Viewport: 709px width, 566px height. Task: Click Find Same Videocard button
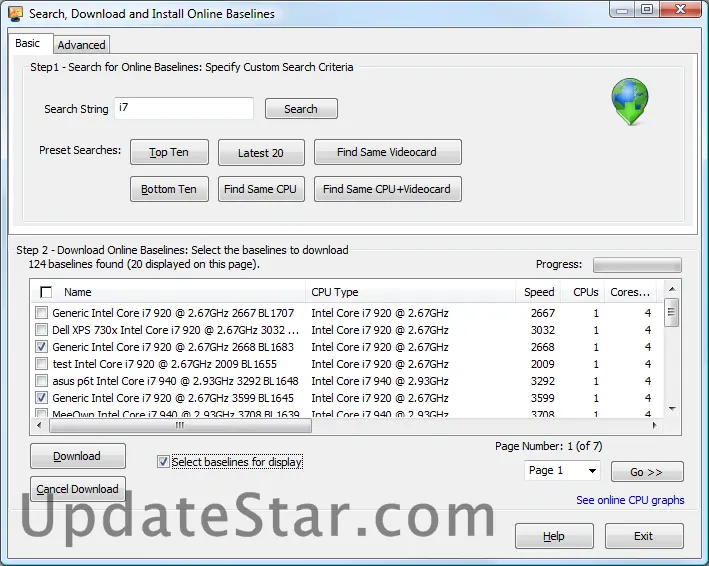click(x=388, y=152)
